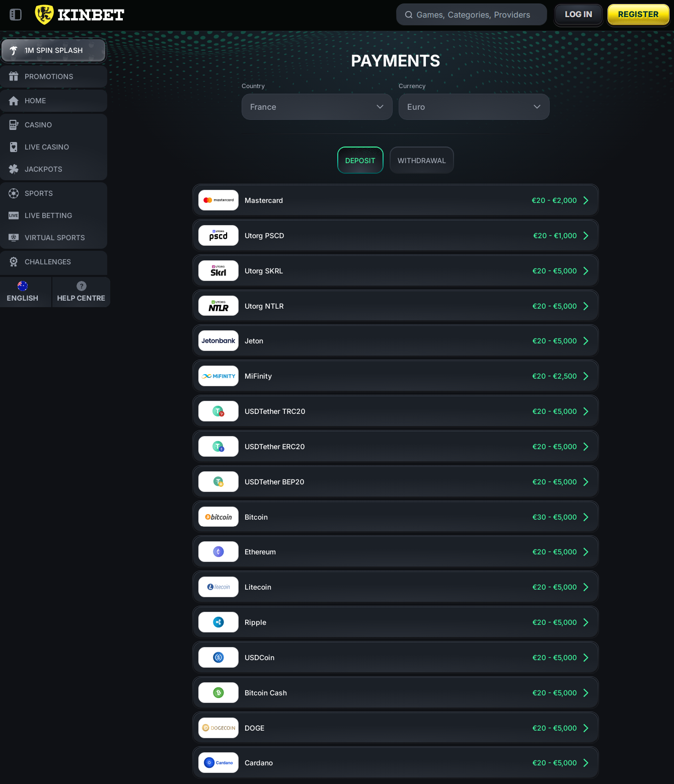Expand Jeton row chevron
The height and width of the screenshot is (784, 674).
pyautogui.click(x=585, y=341)
